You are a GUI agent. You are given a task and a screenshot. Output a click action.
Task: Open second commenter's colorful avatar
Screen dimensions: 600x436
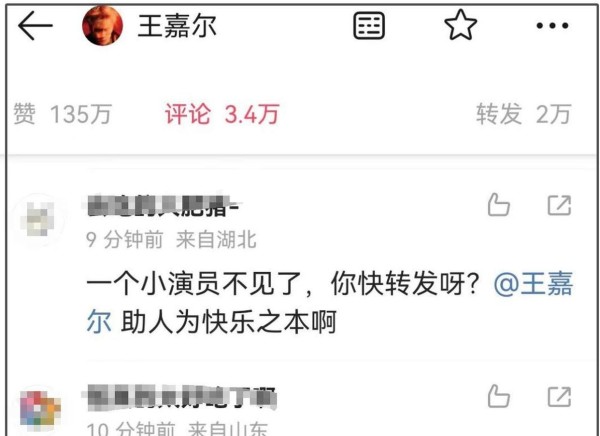tap(40, 408)
